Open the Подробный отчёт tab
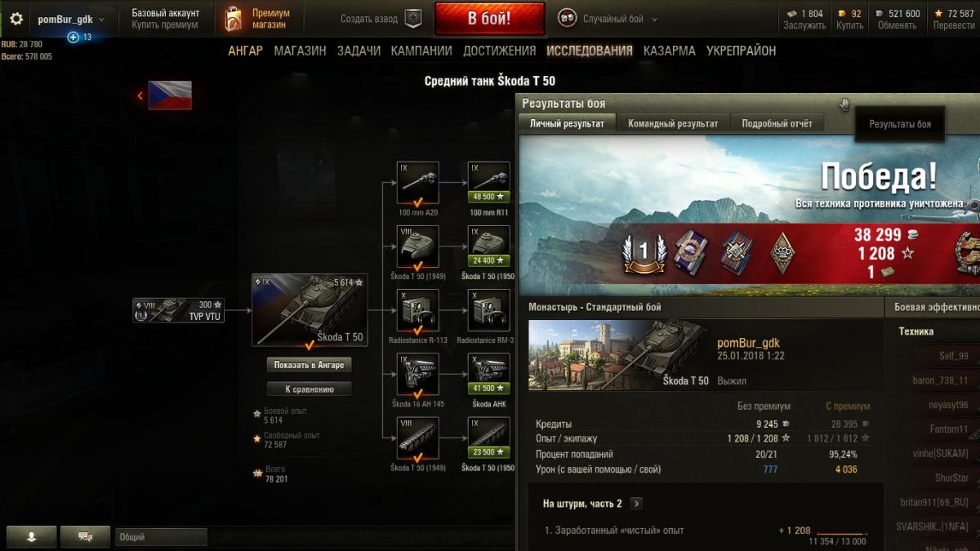Viewport: 980px width, 551px height. click(777, 123)
